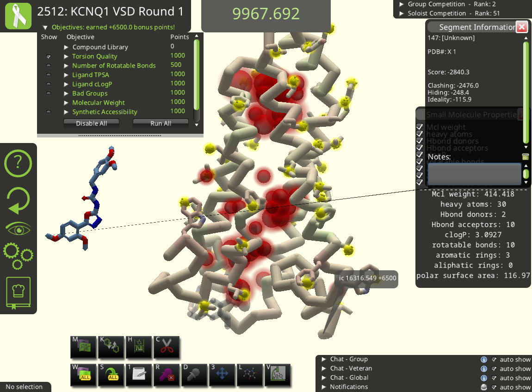Open the Chat - Veteran section
Screen dimensions: 532x392
click(x=324, y=368)
